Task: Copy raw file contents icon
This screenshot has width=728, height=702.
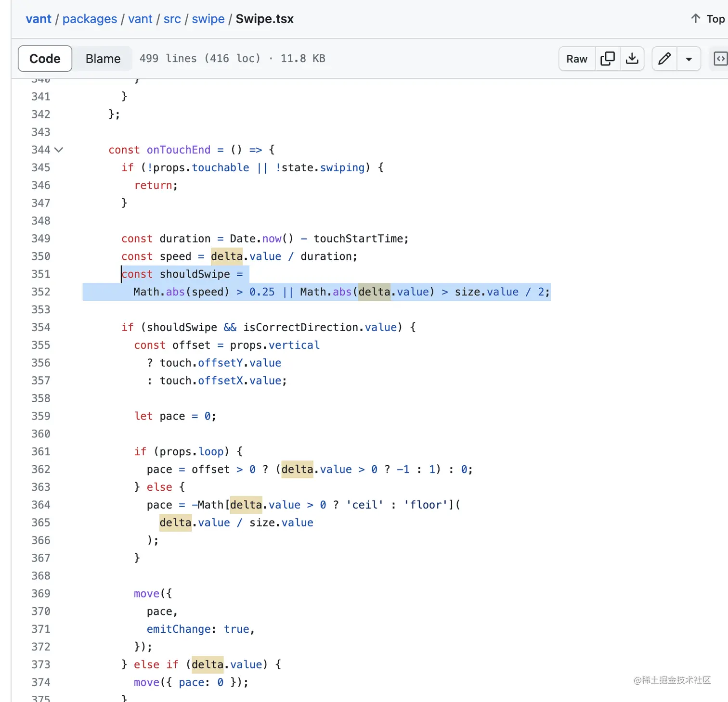Action: click(608, 59)
